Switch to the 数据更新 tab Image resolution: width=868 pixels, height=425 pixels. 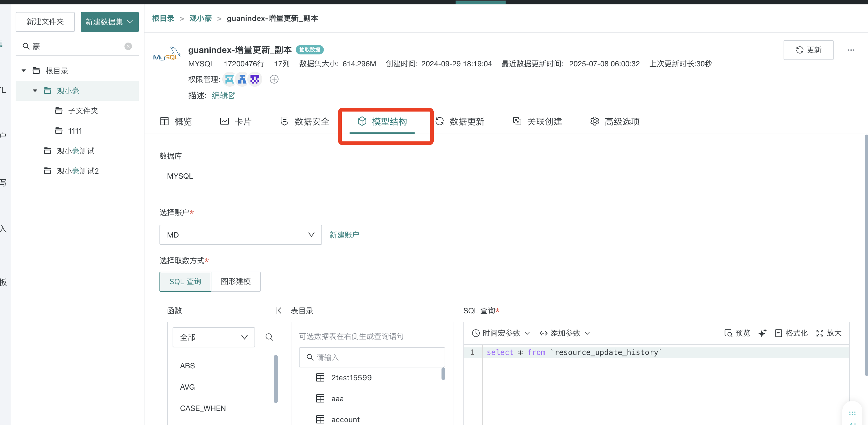point(460,121)
